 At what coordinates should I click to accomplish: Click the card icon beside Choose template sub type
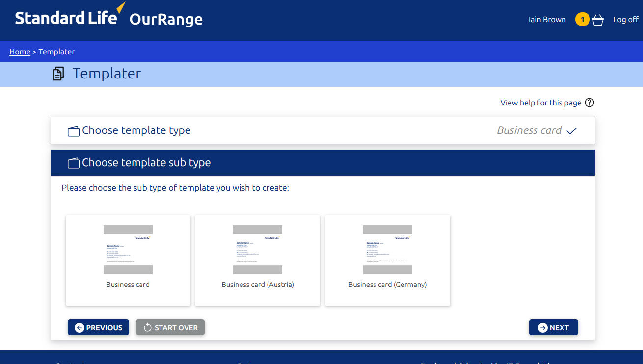tap(73, 163)
